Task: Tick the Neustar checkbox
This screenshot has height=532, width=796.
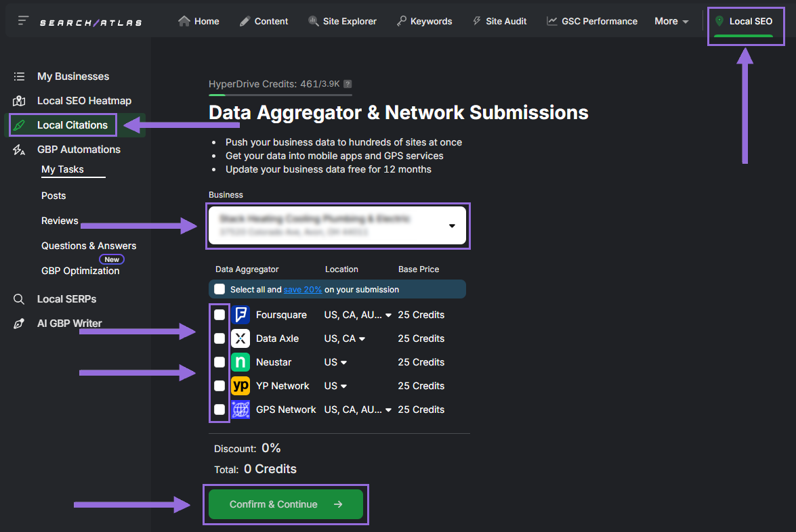Action: click(219, 362)
